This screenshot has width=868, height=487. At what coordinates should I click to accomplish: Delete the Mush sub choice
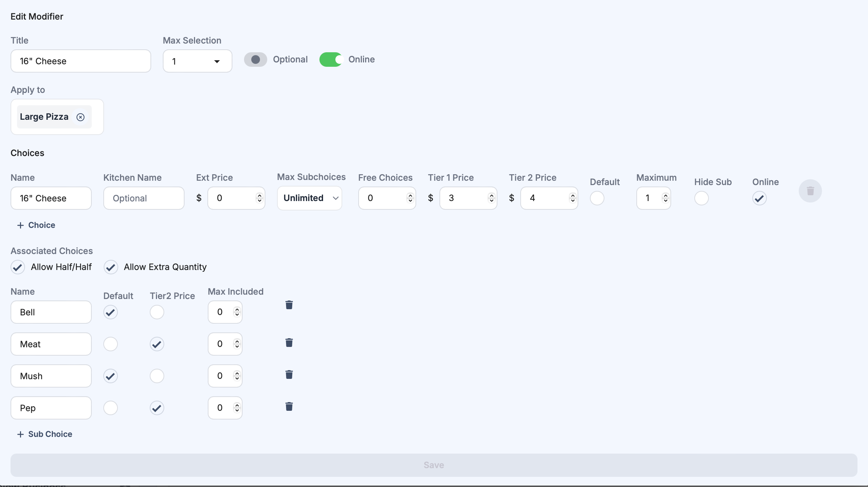pyautogui.click(x=289, y=374)
